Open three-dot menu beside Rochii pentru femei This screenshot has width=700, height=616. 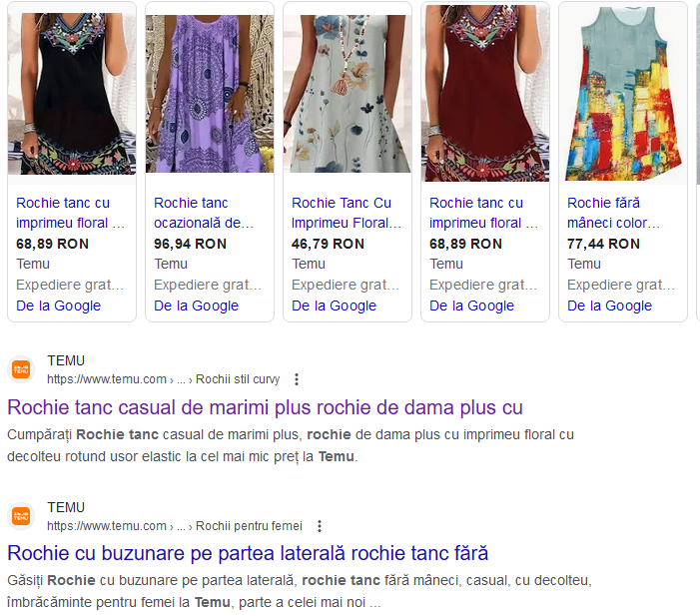pyautogui.click(x=319, y=526)
